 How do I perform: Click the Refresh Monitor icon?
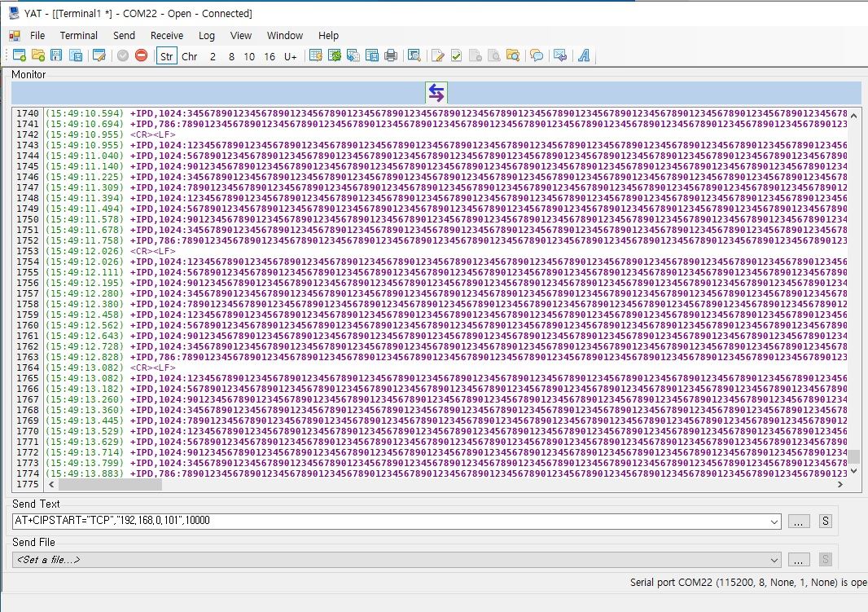pyautogui.click(x=335, y=55)
